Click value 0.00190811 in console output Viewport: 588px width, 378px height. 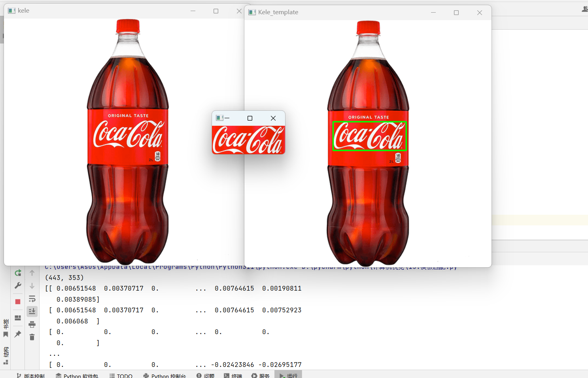click(282, 288)
